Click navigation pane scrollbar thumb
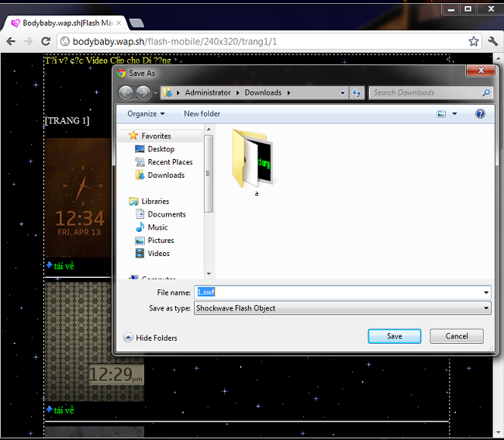504x440 pixels. pyautogui.click(x=209, y=174)
